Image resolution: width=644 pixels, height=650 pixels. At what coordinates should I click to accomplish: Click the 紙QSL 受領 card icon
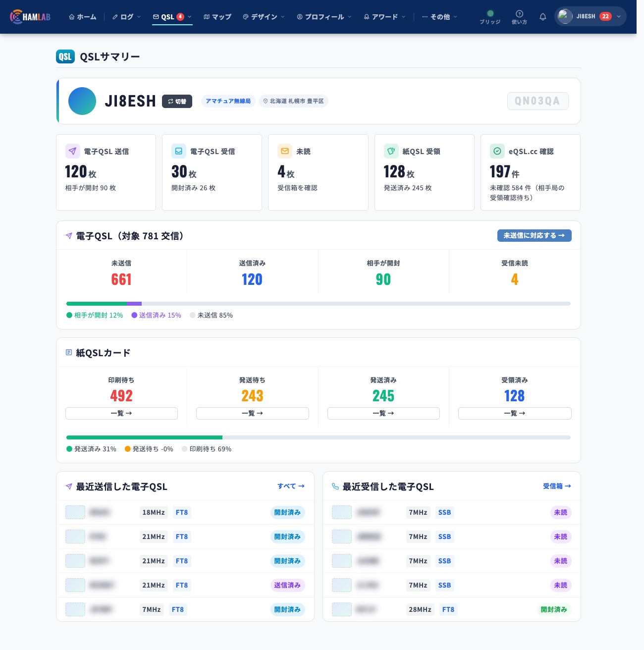[x=391, y=151]
